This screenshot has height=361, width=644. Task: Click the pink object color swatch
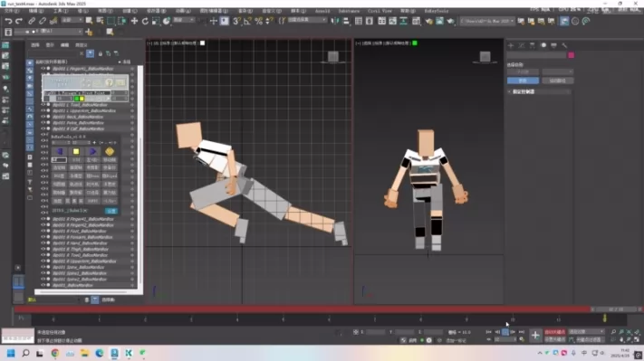pos(571,55)
